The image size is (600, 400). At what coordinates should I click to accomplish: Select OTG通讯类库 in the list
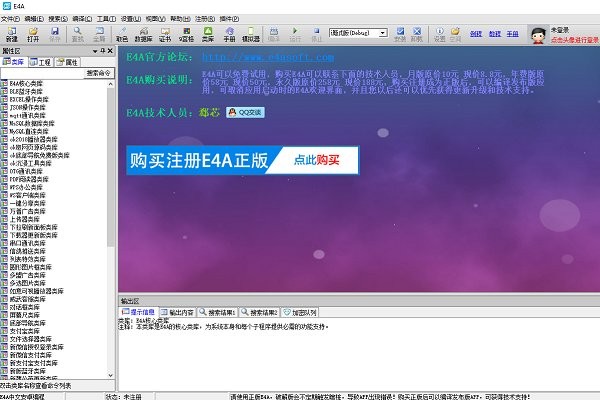[x=26, y=171]
